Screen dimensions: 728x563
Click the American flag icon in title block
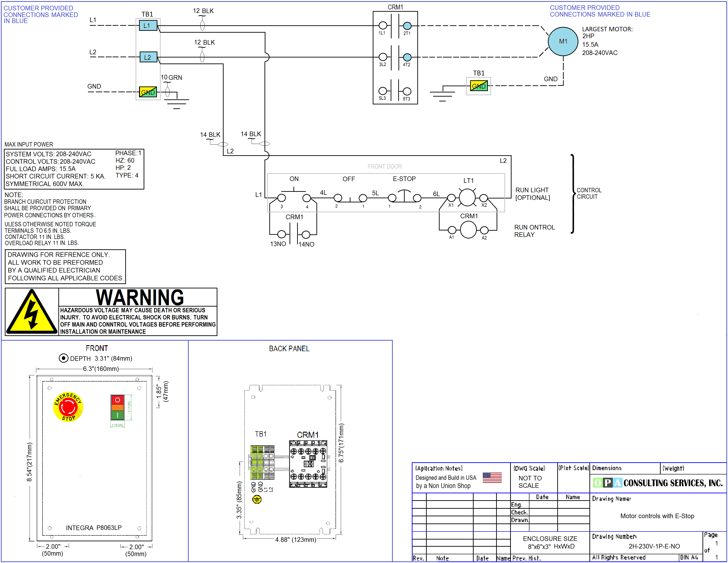(x=492, y=478)
